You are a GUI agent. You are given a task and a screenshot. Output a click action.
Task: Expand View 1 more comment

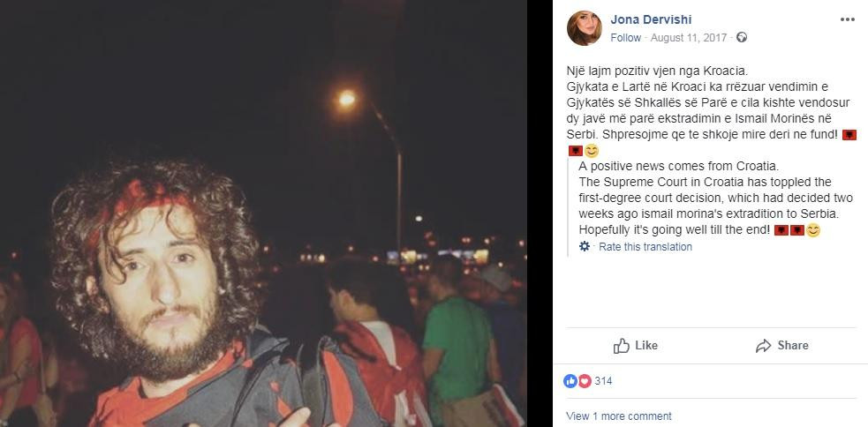(x=618, y=416)
